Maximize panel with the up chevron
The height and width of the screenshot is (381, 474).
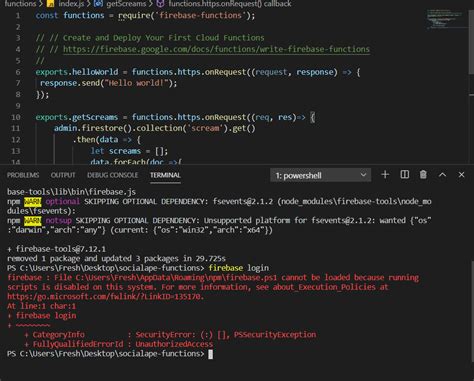442,175
